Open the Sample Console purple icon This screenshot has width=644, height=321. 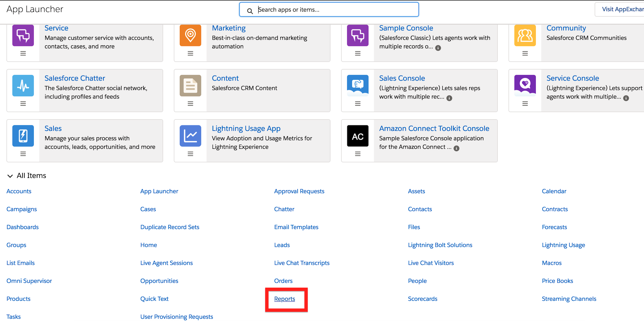(358, 35)
